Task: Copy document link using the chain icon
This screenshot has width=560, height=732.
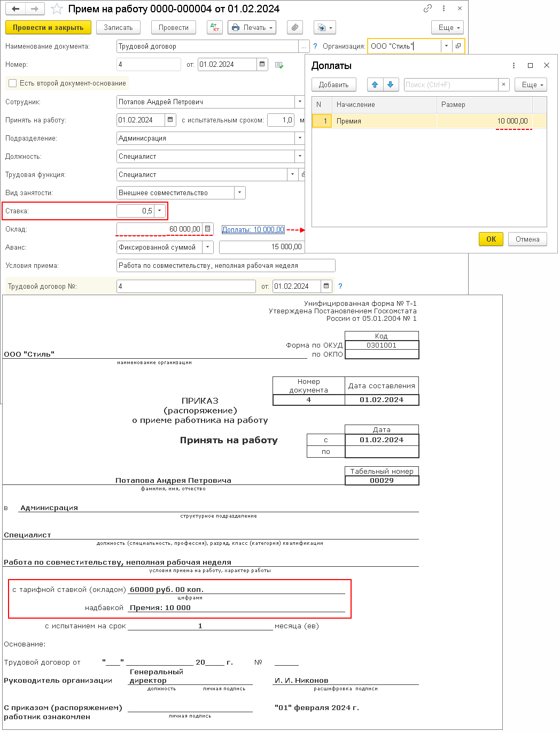Action: [427, 9]
